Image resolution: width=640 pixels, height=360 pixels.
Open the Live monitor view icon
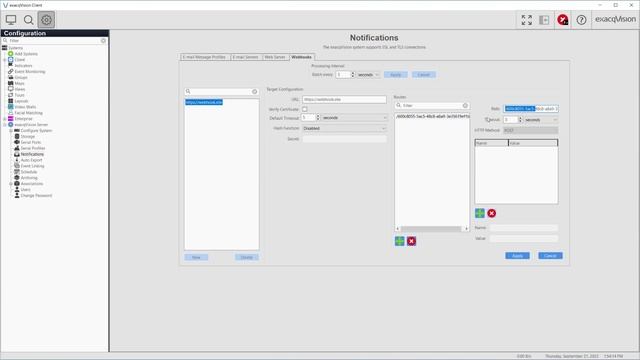[x=11, y=20]
